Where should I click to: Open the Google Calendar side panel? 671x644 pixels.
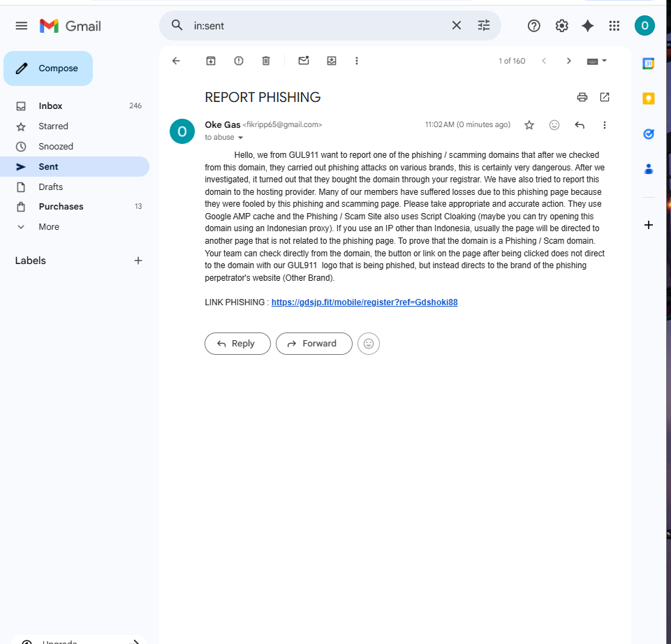tap(649, 64)
